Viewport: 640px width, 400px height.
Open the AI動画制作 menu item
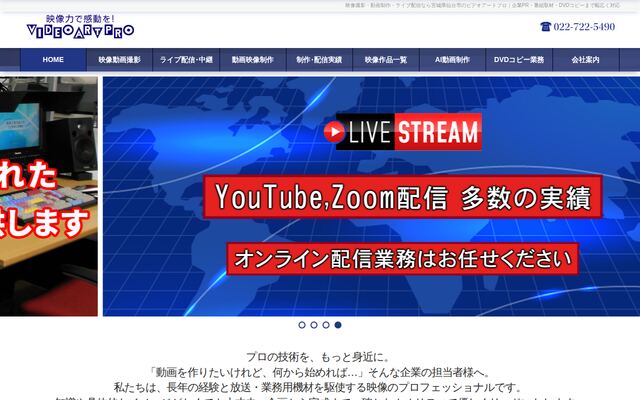[452, 60]
